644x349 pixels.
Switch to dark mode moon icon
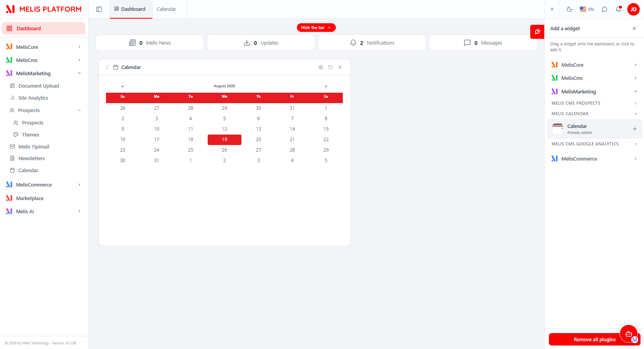[569, 9]
